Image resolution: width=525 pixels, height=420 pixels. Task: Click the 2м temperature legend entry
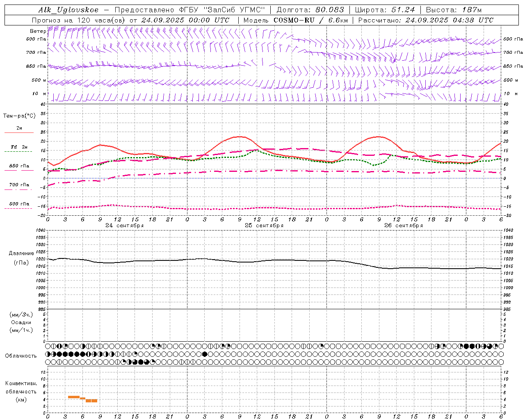pos(19,128)
